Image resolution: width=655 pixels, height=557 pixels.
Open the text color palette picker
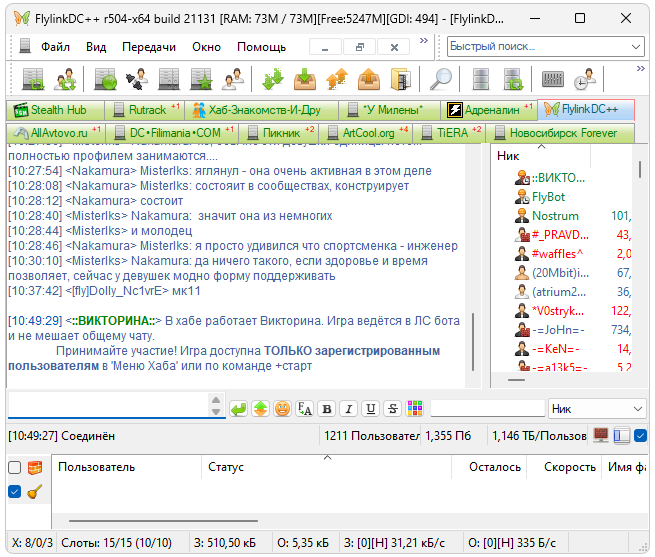[x=415, y=408]
